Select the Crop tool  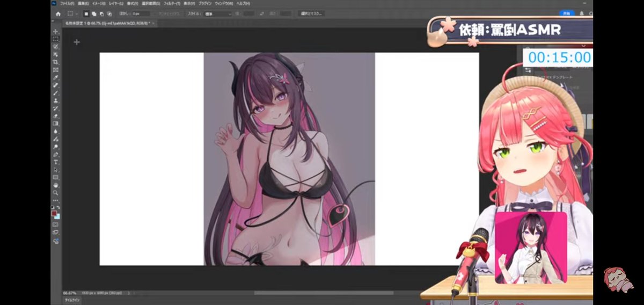pyautogui.click(x=56, y=62)
